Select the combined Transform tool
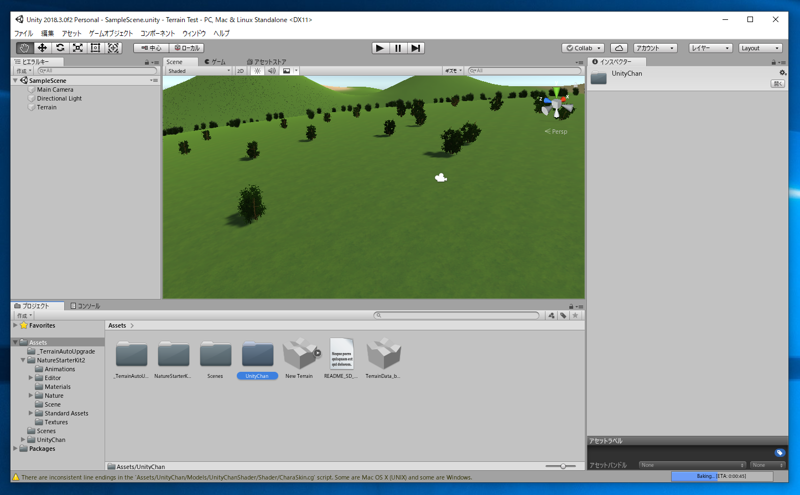This screenshot has height=495, width=800. coord(113,48)
